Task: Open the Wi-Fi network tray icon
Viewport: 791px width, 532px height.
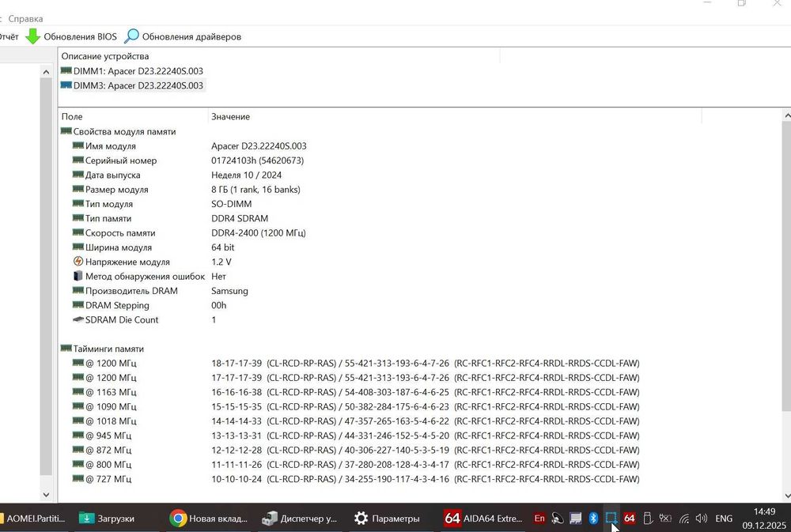Action: [684, 519]
